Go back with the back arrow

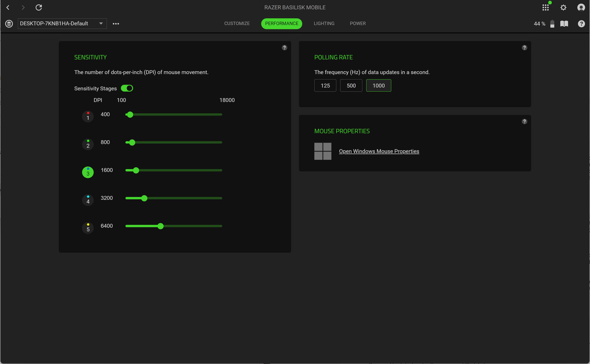pyautogui.click(x=8, y=7)
